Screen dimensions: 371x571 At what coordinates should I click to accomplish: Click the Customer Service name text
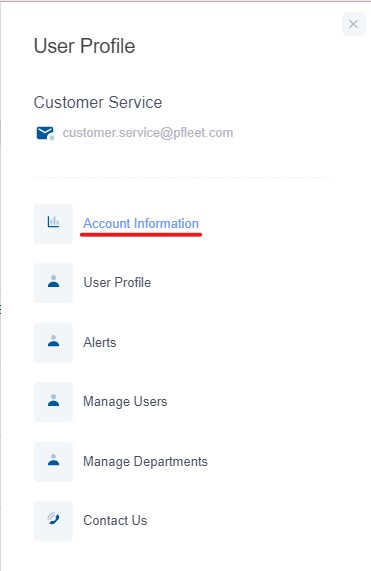(98, 102)
